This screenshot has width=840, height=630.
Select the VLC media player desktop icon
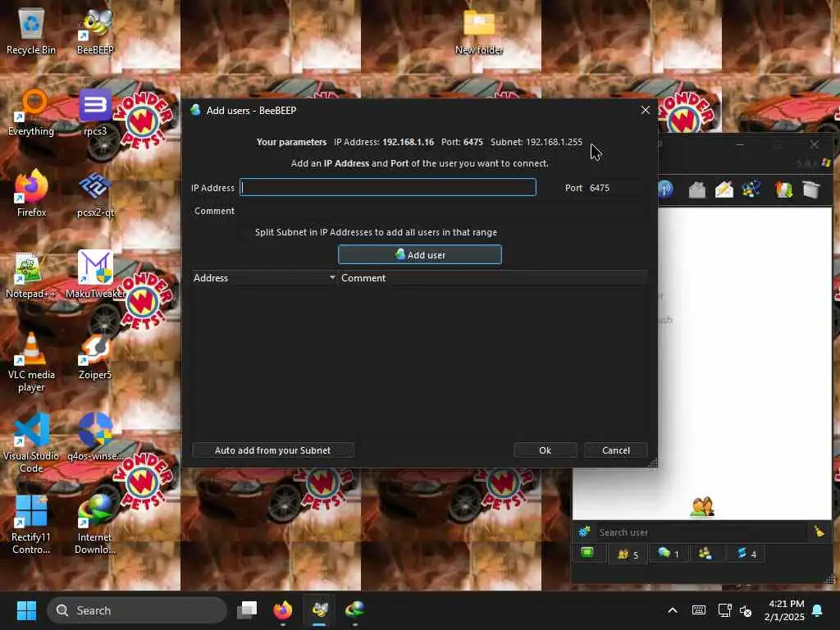pos(31,363)
